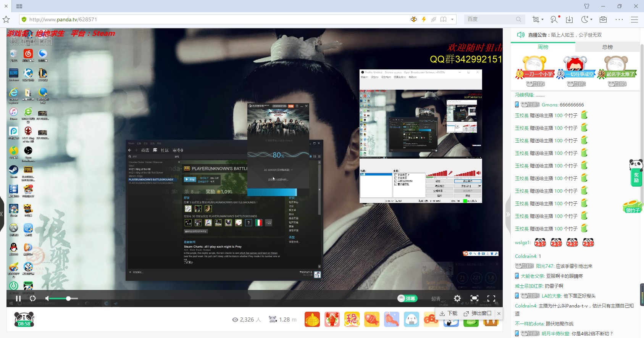Expand the address bar dropdown arrow
This screenshot has width=644, height=338.
click(452, 19)
